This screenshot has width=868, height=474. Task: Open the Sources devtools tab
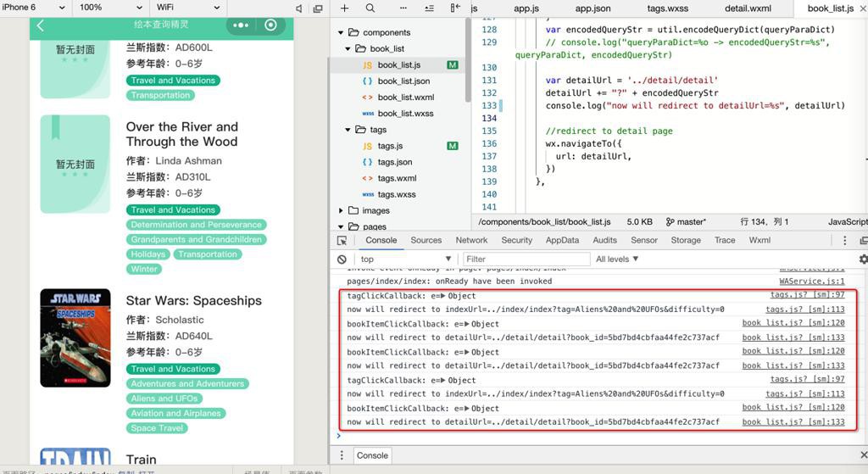[426, 240]
